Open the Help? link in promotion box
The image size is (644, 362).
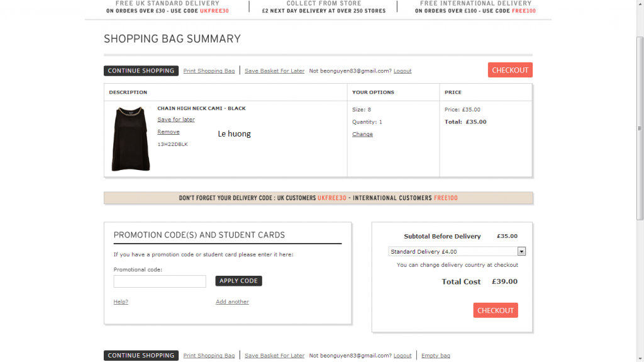(x=121, y=302)
